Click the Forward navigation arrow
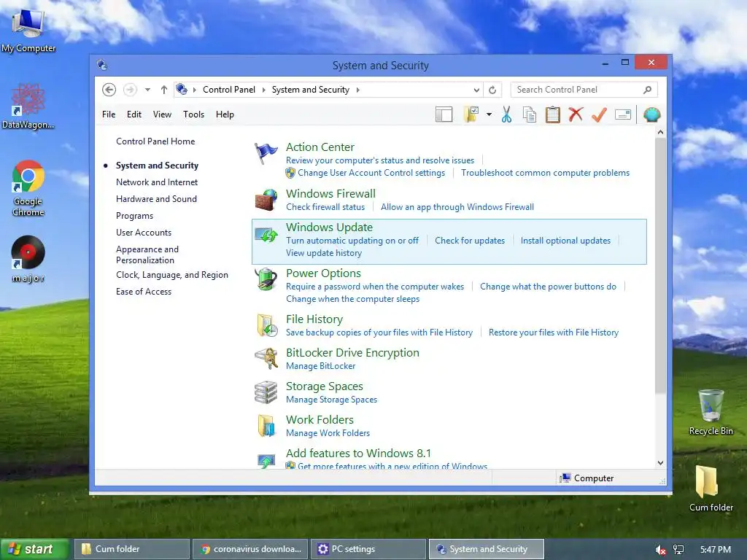This screenshot has width=747, height=560. click(x=130, y=90)
